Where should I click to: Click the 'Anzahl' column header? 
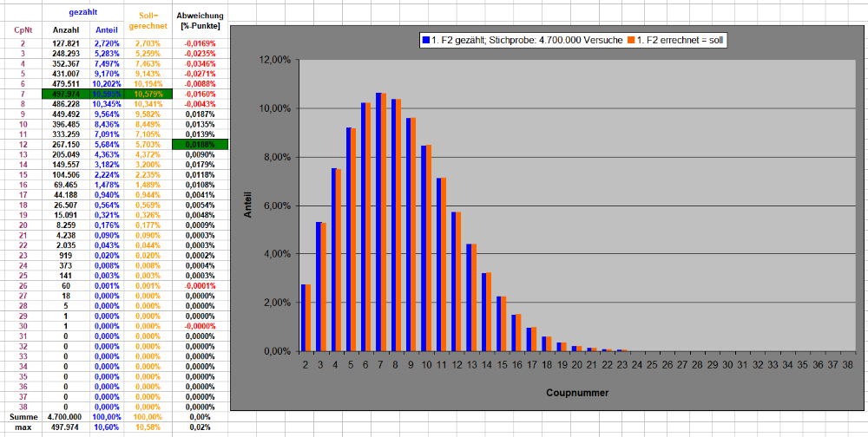[67, 29]
